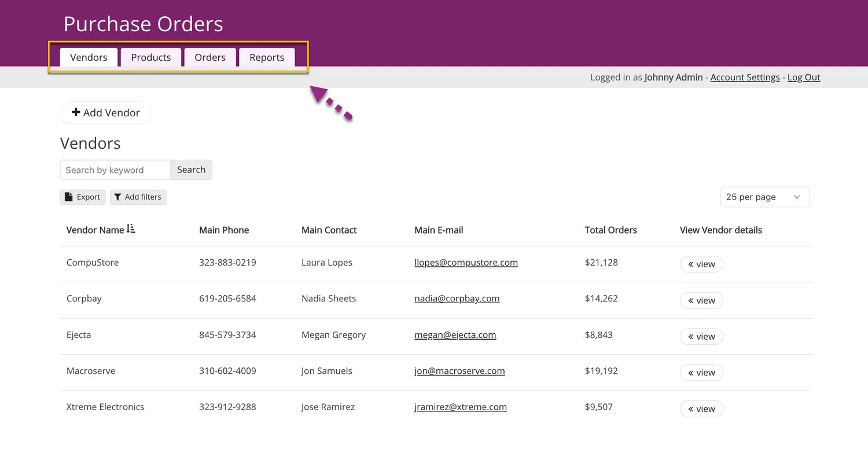The height and width of the screenshot is (460, 868).
Task: View Ejecta vendor details
Action: [x=701, y=336]
